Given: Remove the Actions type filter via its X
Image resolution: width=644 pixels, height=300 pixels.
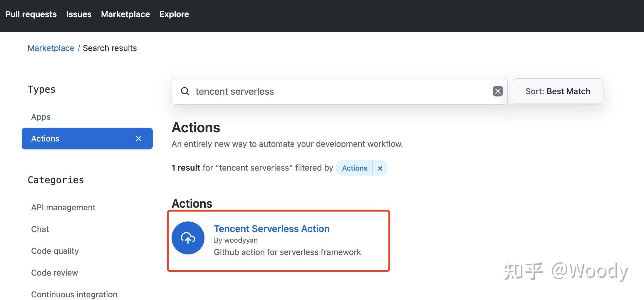Looking at the screenshot, I should pos(138,139).
